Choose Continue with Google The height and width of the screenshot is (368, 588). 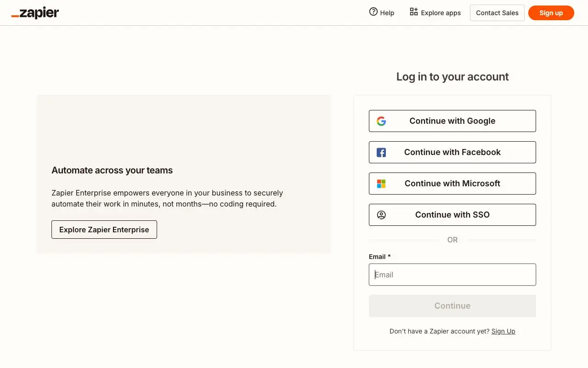452,121
